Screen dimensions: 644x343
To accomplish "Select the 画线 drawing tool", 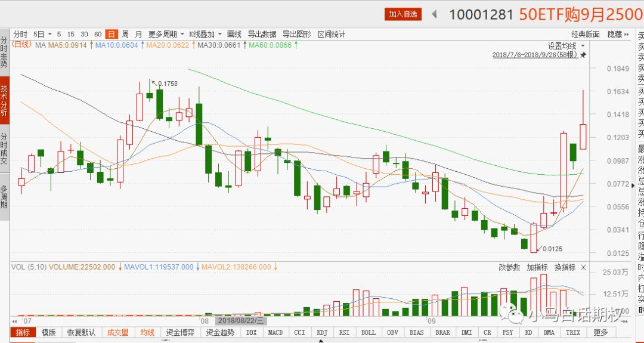I will click(x=234, y=34).
